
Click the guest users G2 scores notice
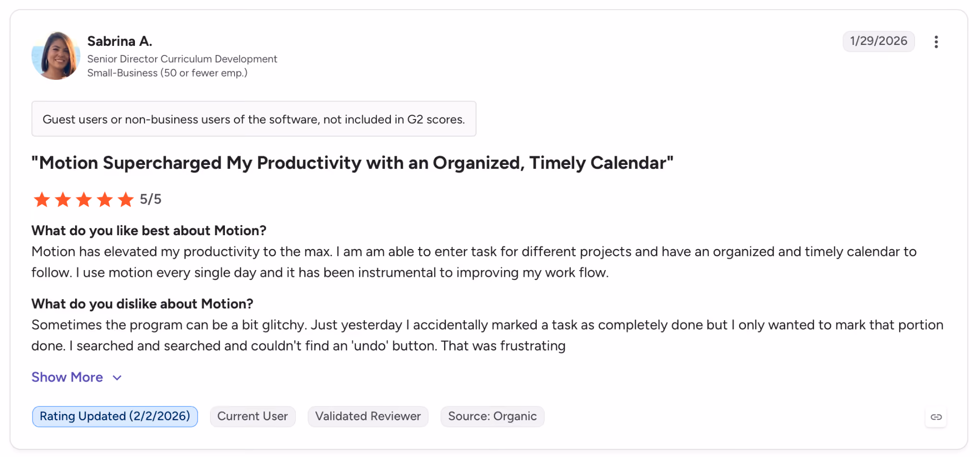(254, 119)
